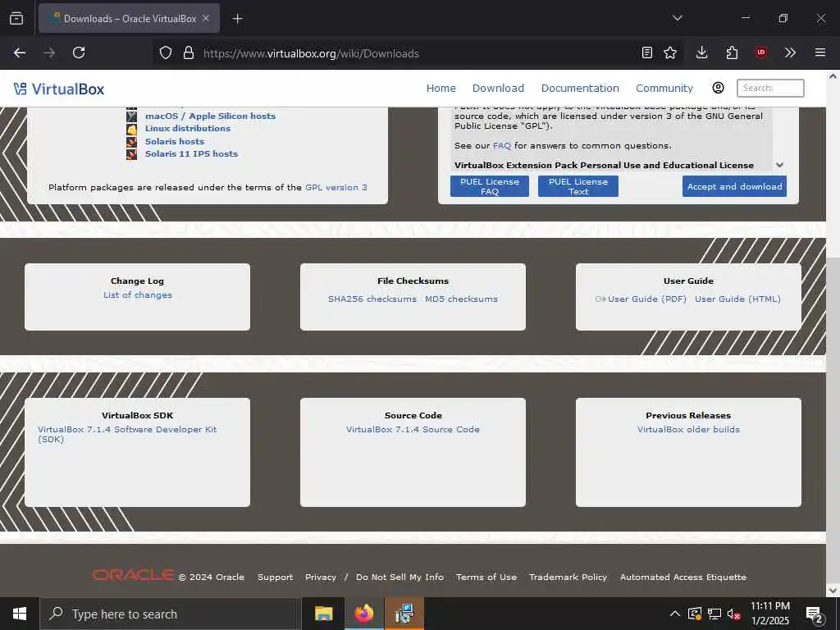The image size is (840, 630).
Task: Click the Linux penguin icon beside Linux distributions
Action: tap(131, 129)
